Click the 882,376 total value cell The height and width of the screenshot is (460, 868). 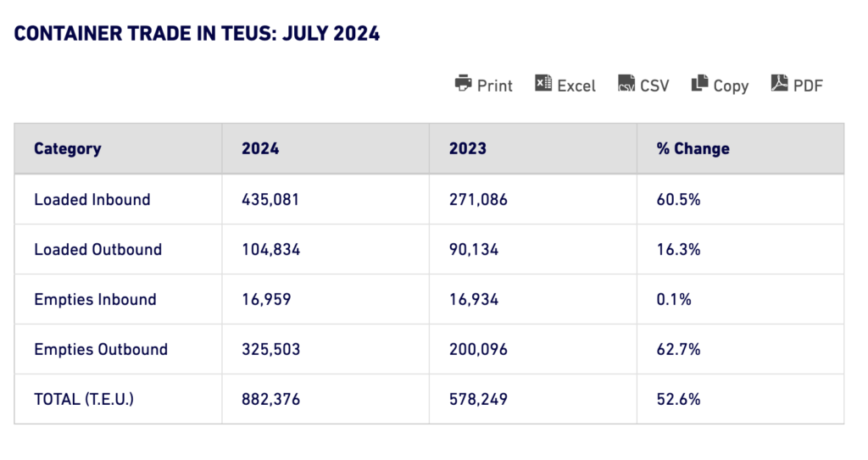click(270, 400)
